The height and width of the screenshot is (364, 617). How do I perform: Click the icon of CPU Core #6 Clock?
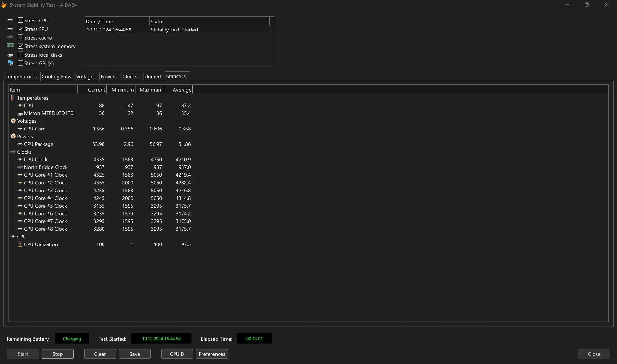coord(20,213)
